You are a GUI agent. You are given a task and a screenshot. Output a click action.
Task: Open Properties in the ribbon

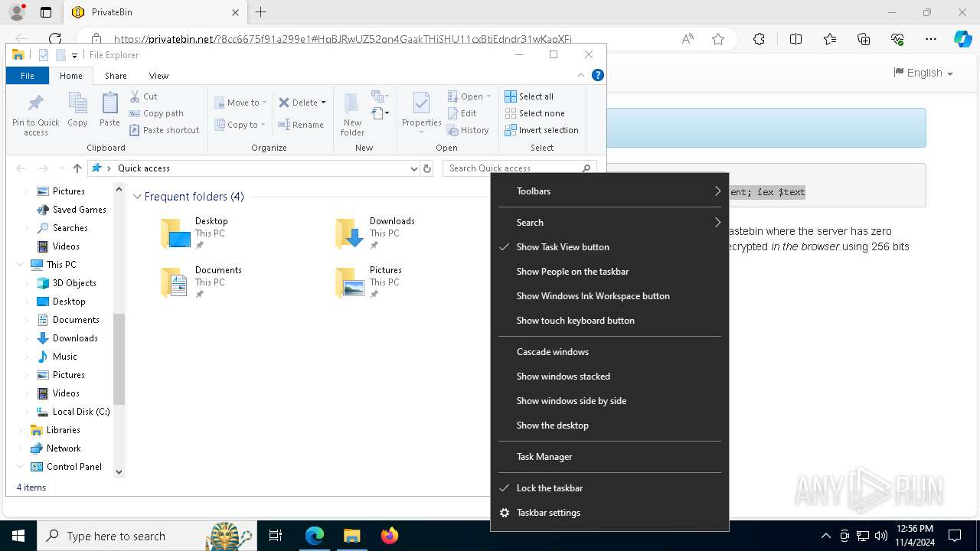[422, 112]
